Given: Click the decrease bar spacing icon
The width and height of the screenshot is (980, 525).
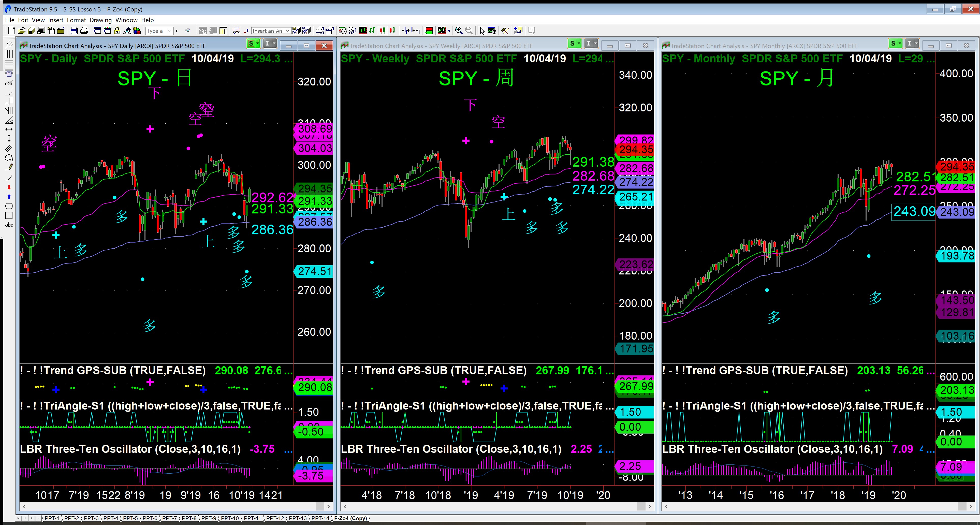Looking at the screenshot, I should tap(405, 31).
